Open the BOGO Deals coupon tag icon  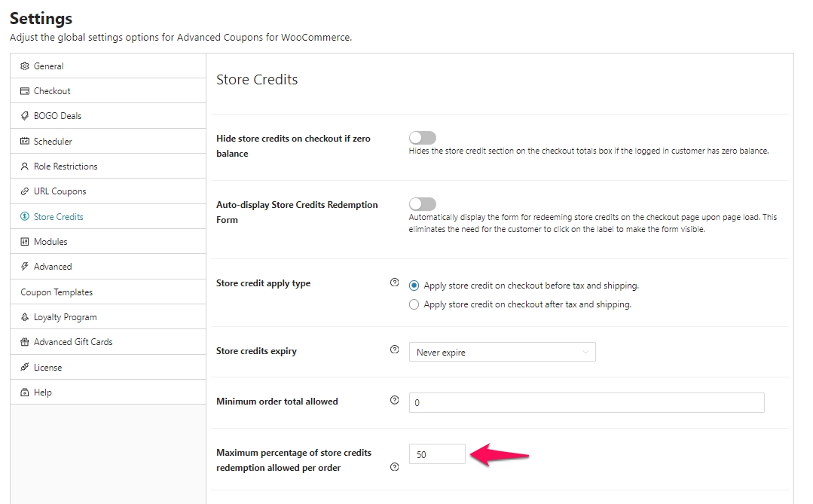(x=23, y=115)
